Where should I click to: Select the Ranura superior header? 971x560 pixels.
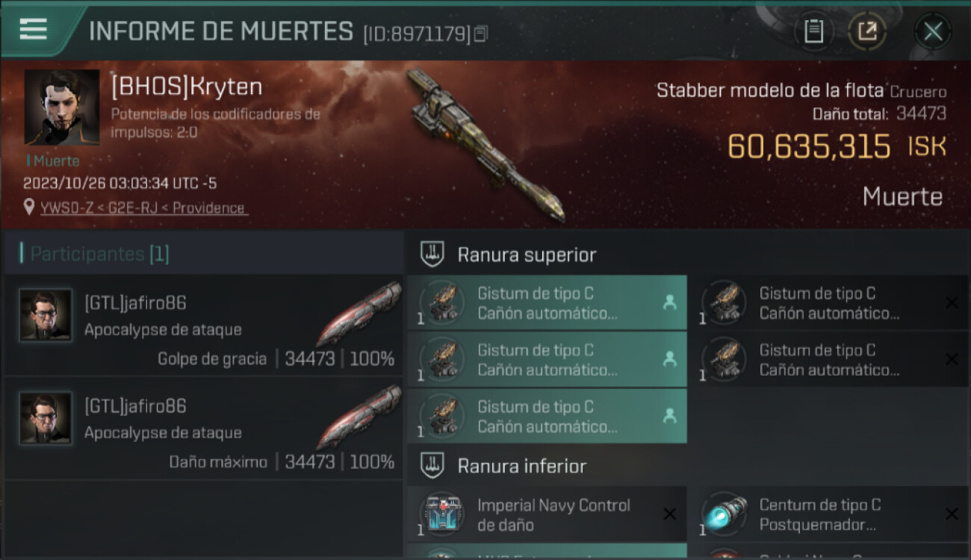tap(527, 255)
